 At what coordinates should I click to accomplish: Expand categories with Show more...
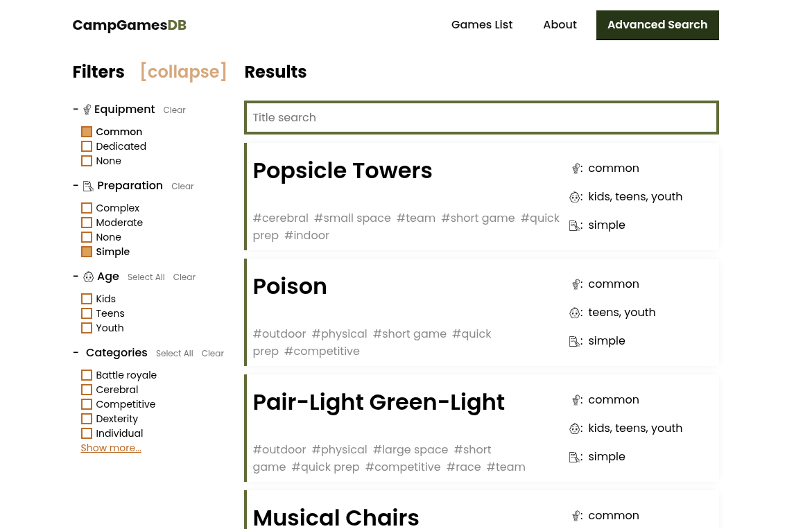pos(110,448)
